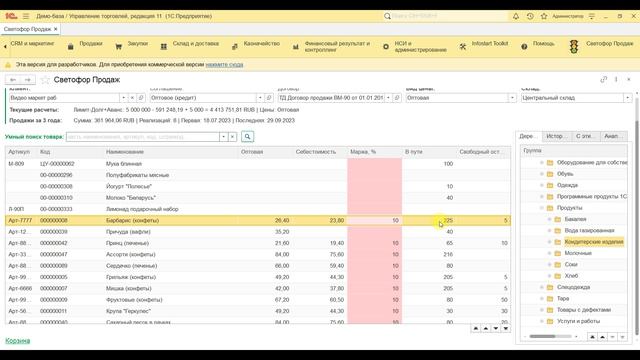Open the main hamburger menu
The height and width of the screenshot is (360, 640).
26,16
